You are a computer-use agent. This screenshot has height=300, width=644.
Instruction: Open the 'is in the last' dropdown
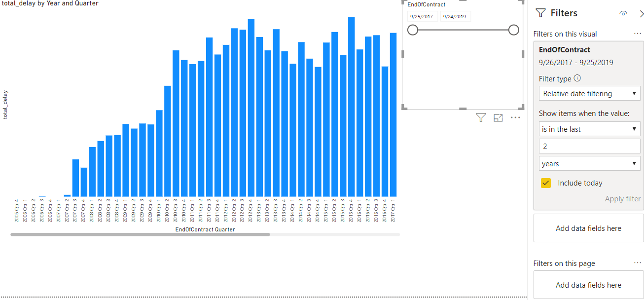589,129
